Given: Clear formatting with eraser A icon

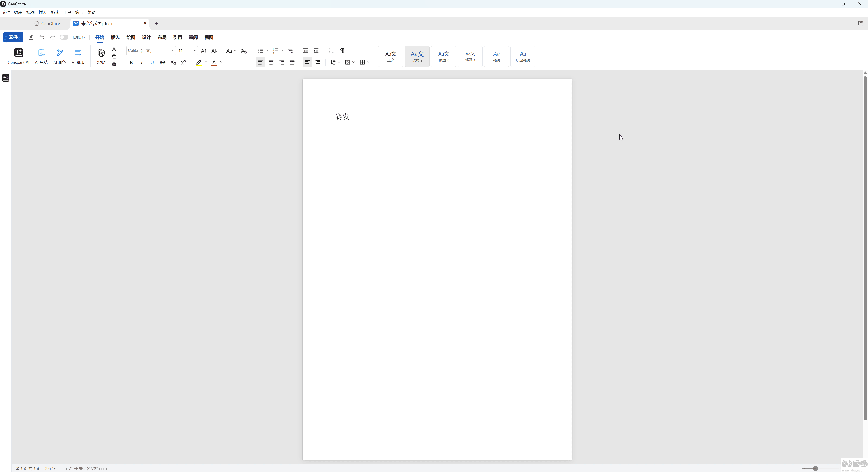Looking at the screenshot, I should [244, 51].
